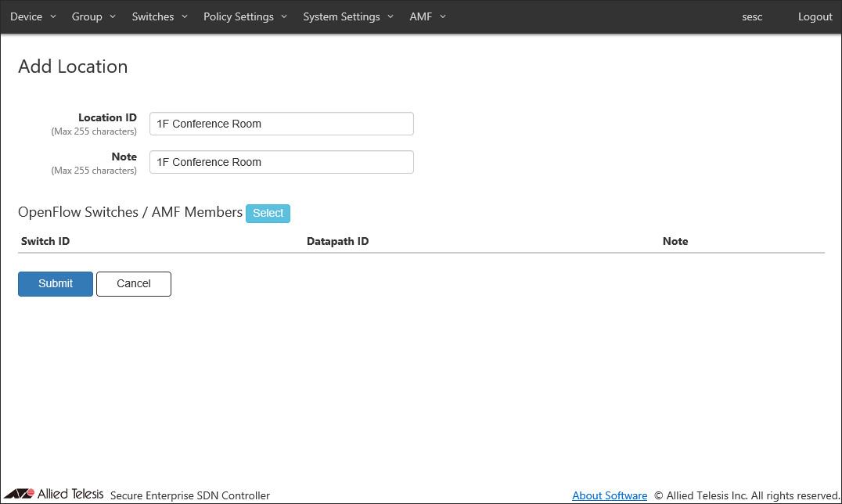The height and width of the screenshot is (504, 842).
Task: Click the Add Location page heading
Action: (x=73, y=67)
